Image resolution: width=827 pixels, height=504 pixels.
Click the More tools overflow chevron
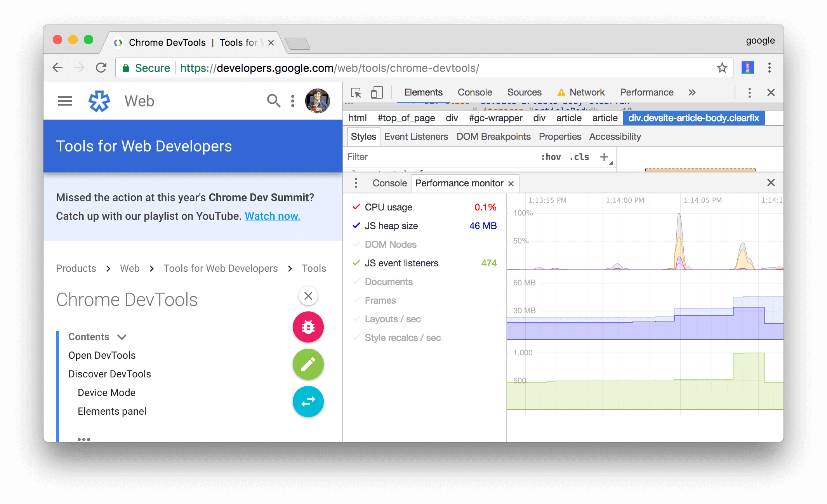[x=692, y=92]
